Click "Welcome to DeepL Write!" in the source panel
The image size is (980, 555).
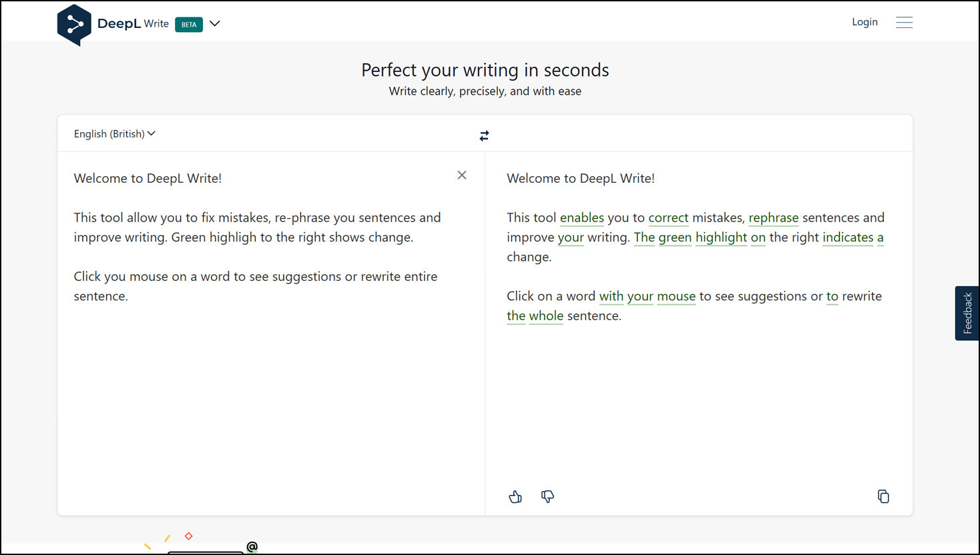click(x=148, y=178)
